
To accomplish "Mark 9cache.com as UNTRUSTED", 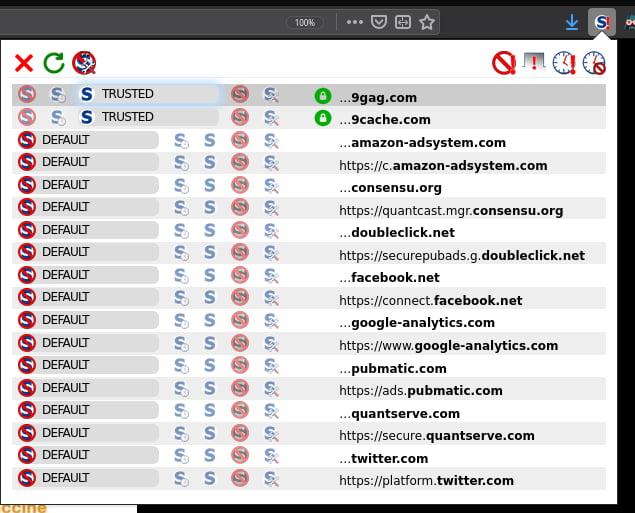I will pos(240,117).
